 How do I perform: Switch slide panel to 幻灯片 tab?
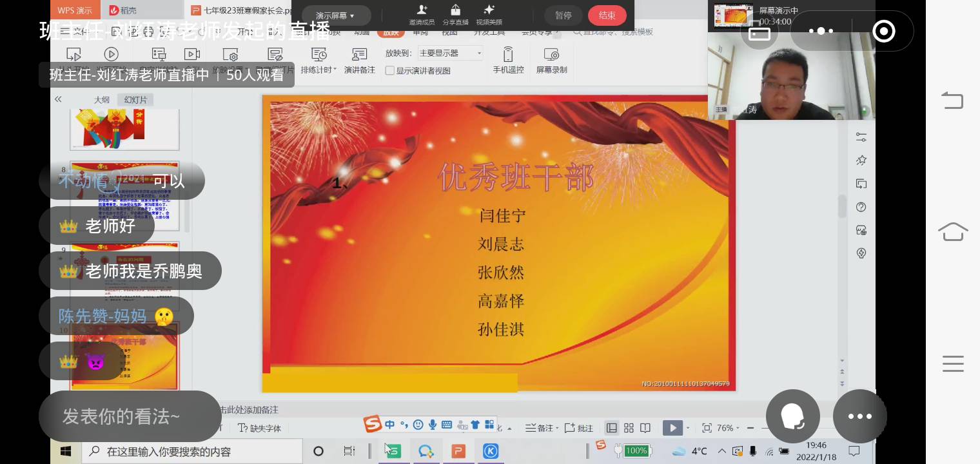point(135,100)
